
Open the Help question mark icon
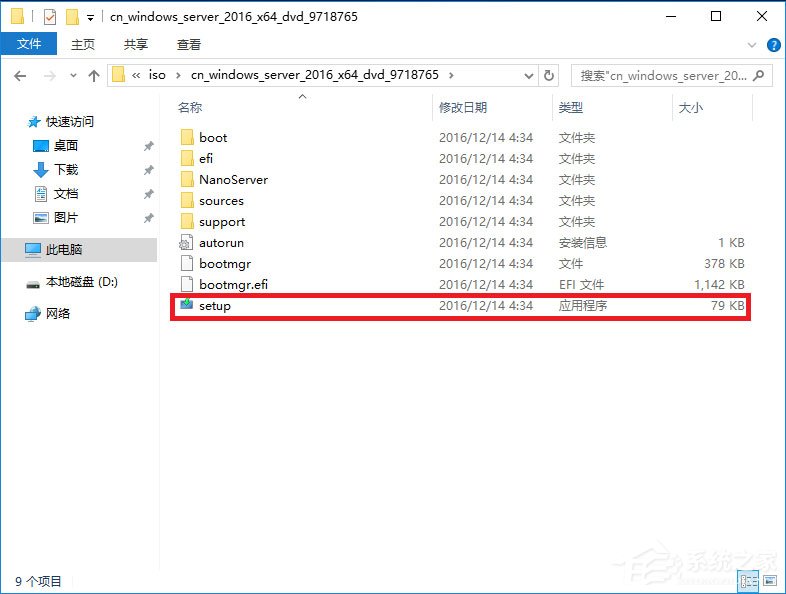773,45
